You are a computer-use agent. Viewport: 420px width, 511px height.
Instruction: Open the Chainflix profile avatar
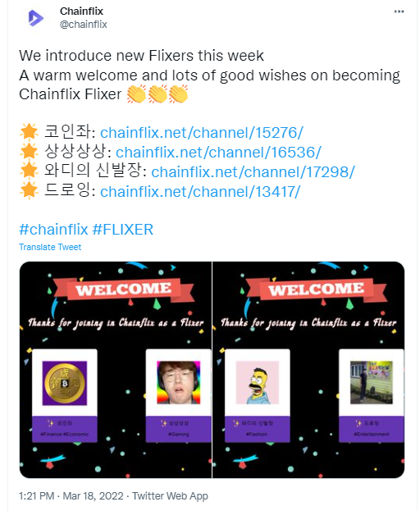click(35, 17)
